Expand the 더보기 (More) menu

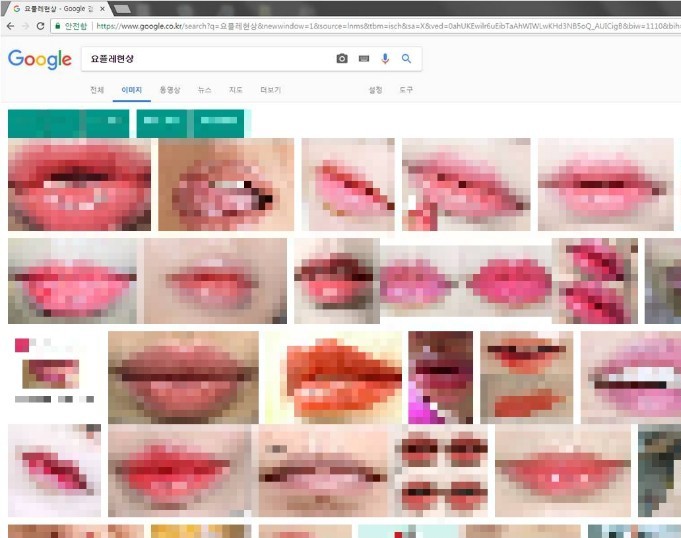pyautogui.click(x=270, y=90)
